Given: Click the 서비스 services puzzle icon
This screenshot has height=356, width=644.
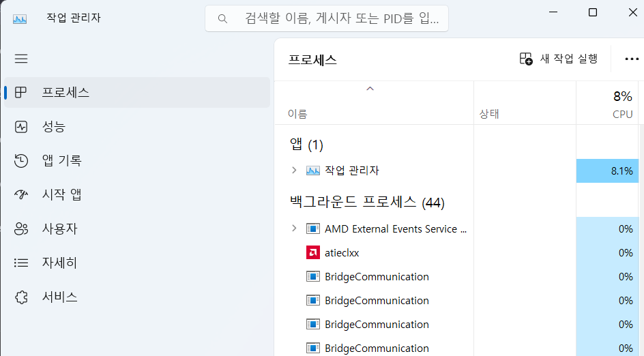Looking at the screenshot, I should coord(21,297).
